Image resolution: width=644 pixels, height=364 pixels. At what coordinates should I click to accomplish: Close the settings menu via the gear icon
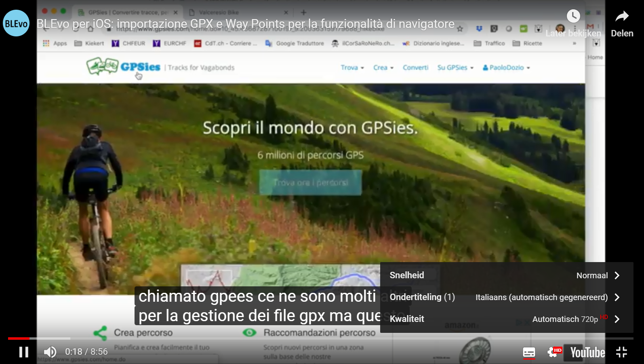coord(554,352)
